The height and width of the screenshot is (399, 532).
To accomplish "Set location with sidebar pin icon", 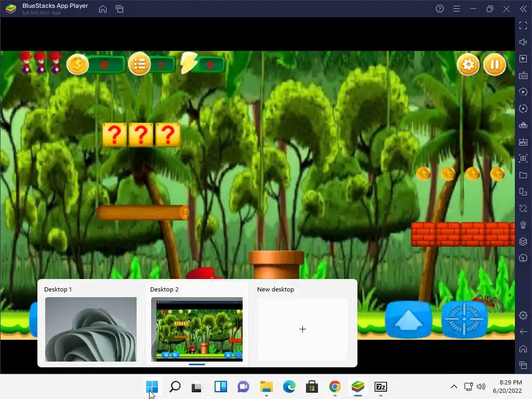I will 523,225.
